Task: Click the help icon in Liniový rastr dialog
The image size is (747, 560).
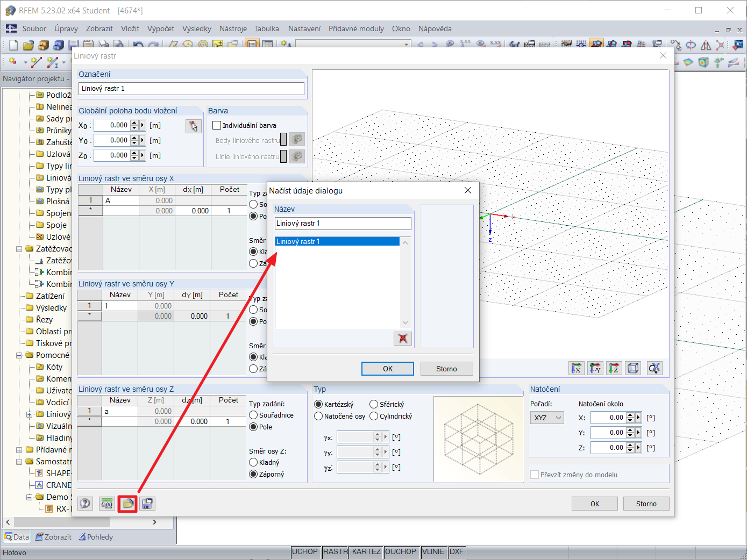Action: click(86, 504)
